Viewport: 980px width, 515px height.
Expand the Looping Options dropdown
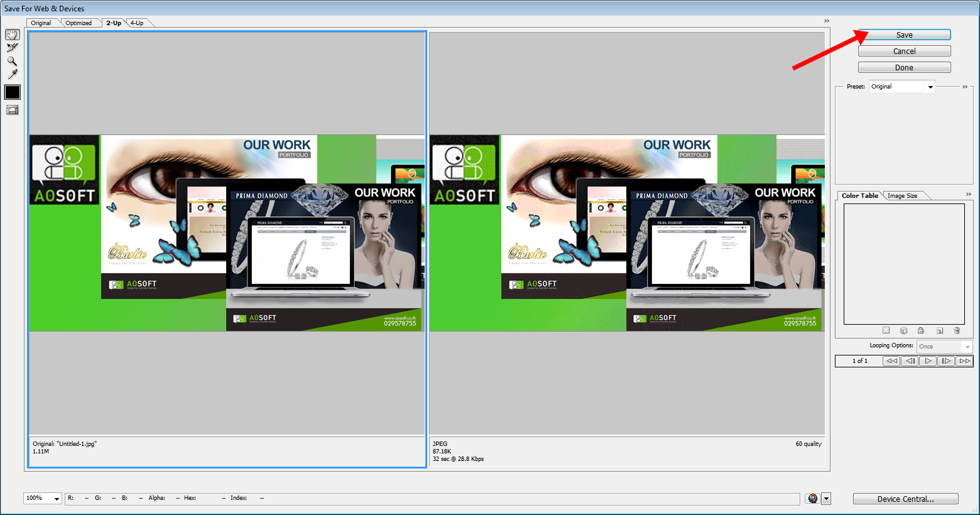pyautogui.click(x=944, y=347)
